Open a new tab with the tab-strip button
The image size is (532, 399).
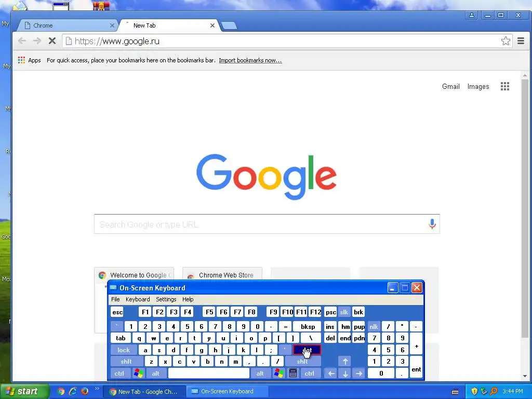click(229, 25)
